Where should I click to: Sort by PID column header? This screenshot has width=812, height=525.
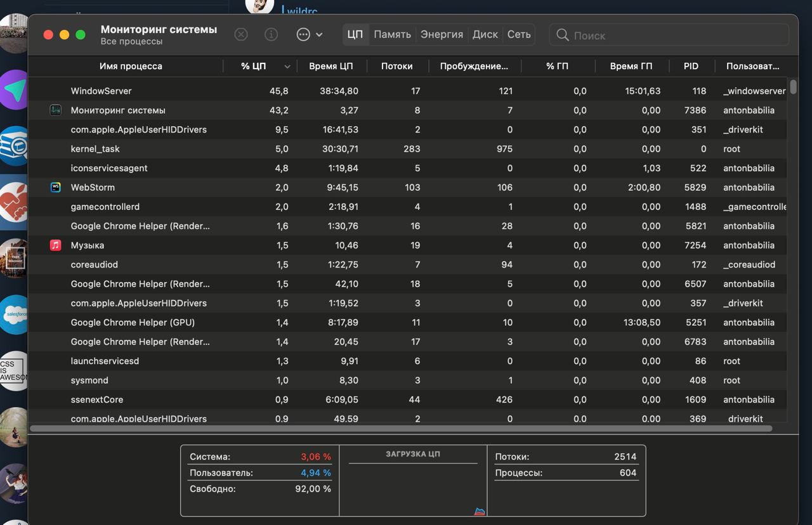691,66
